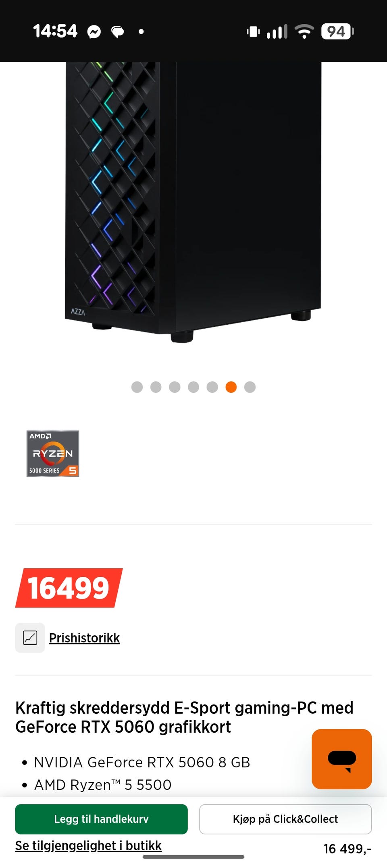
Task: Tap the chat bubble notification icon beside Messenger
Action: pos(118,32)
